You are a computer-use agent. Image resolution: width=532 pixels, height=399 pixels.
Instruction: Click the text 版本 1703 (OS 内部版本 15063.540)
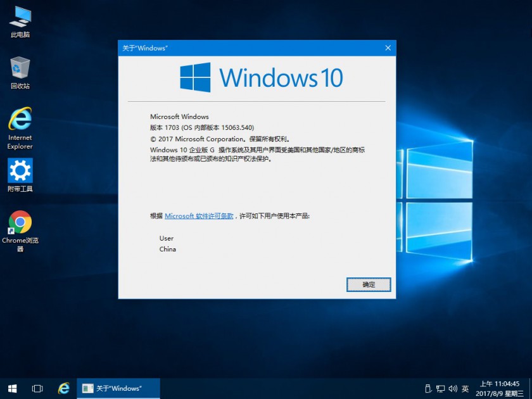tap(202, 127)
